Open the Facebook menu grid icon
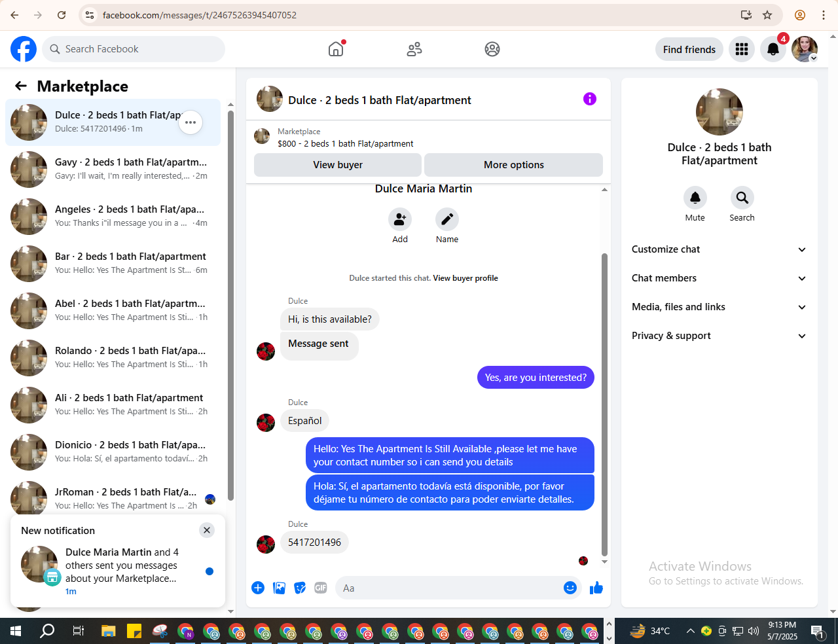 (742, 49)
